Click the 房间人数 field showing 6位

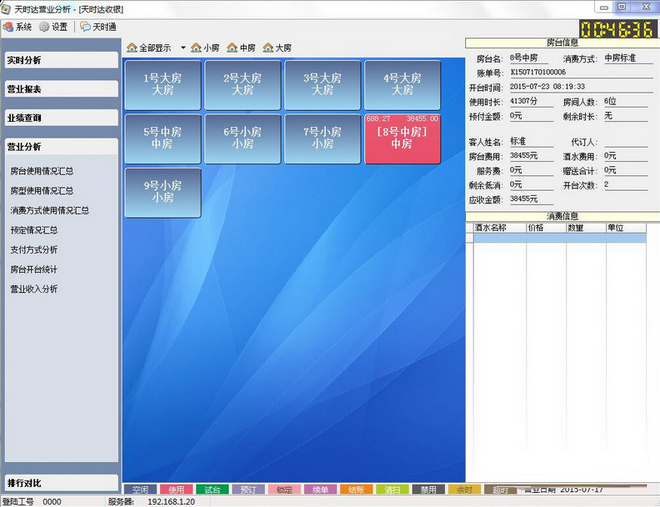pyautogui.click(x=625, y=101)
